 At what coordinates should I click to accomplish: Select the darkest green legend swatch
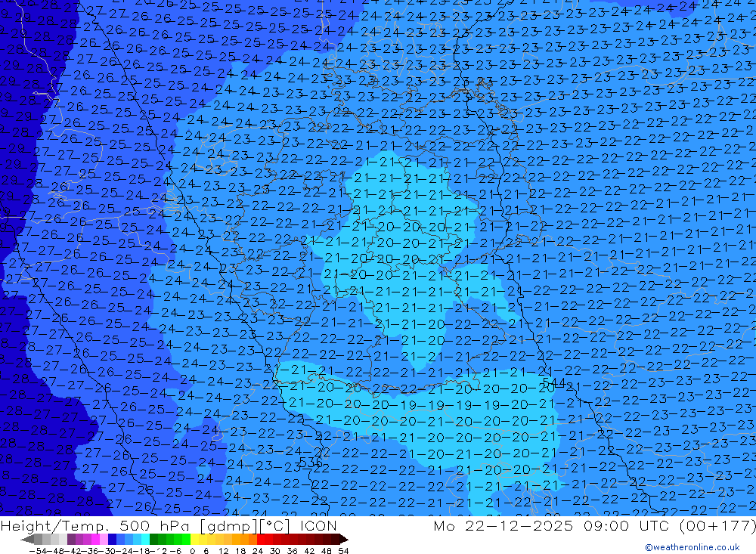coord(153,540)
